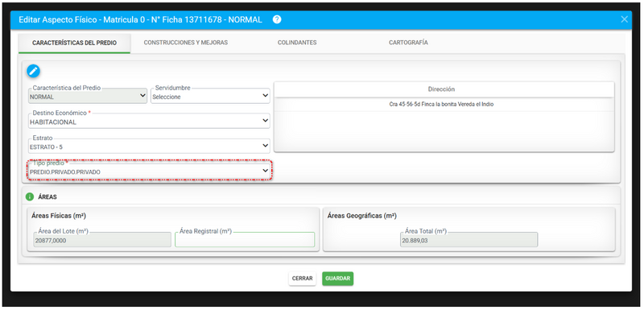This screenshot has height=310, width=644.
Task: Open the Destino Económico dropdown
Action: click(x=149, y=121)
